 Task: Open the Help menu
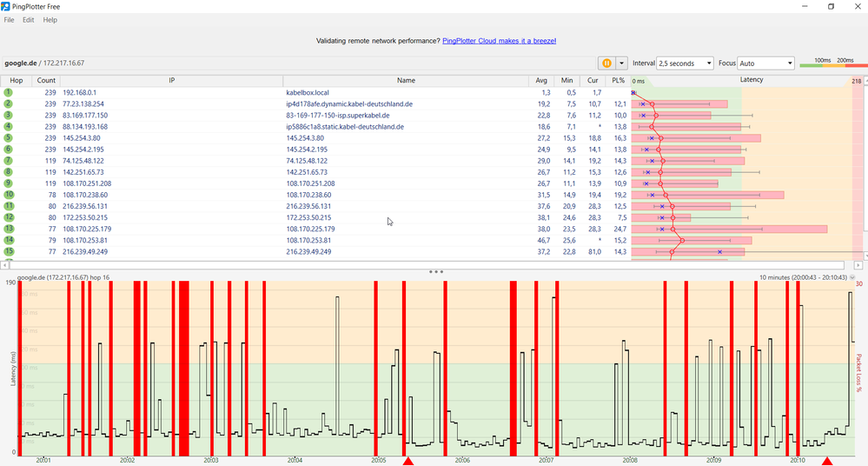coord(50,20)
